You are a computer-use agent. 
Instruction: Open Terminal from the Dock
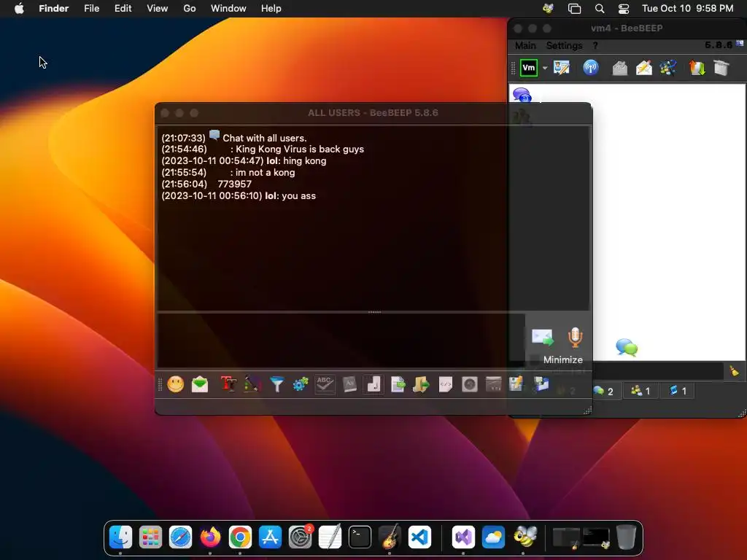pyautogui.click(x=360, y=537)
